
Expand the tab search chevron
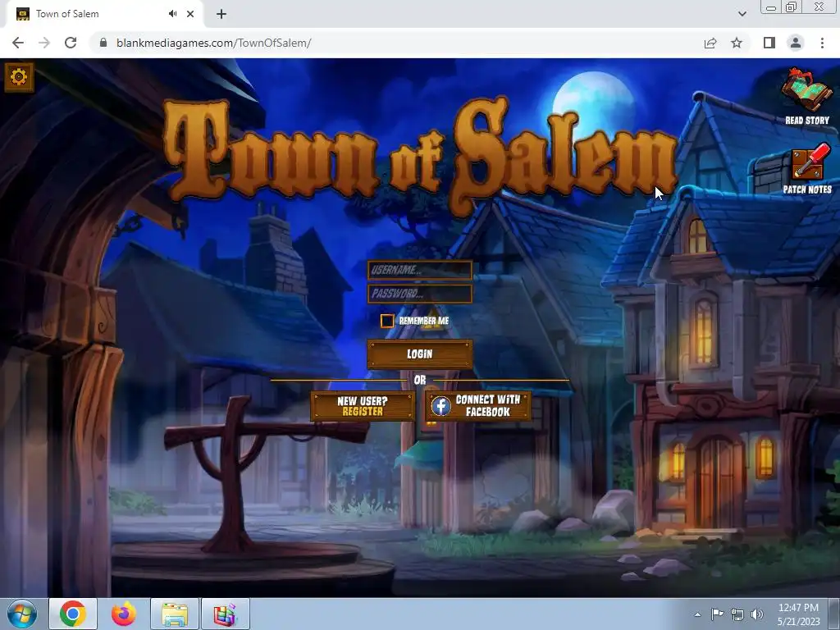tap(742, 14)
